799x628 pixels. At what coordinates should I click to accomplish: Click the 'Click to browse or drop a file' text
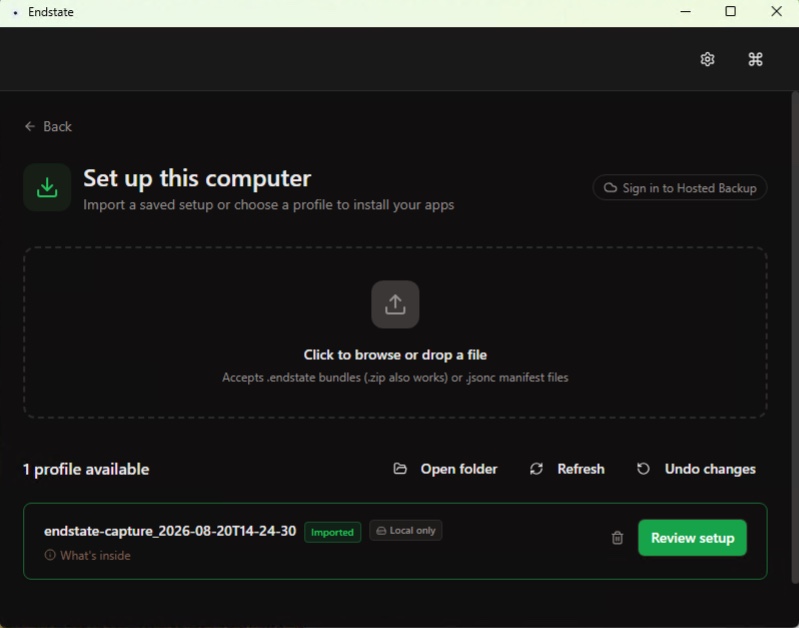395,355
